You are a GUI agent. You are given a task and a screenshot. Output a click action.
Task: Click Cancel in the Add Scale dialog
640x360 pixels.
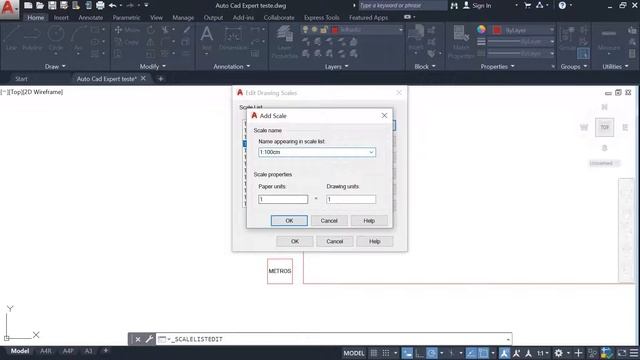329,220
